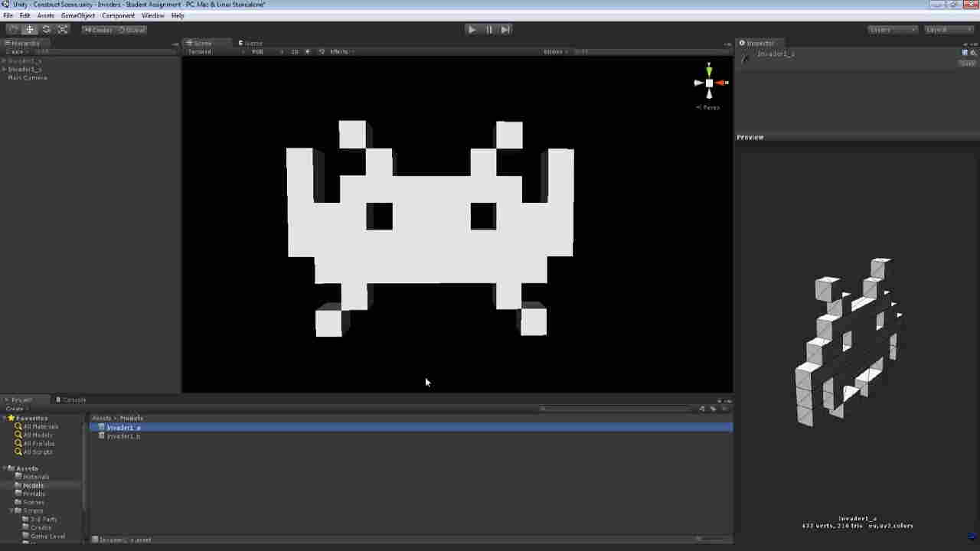
Task: Click the Open button in Inspector
Action: coord(967,64)
